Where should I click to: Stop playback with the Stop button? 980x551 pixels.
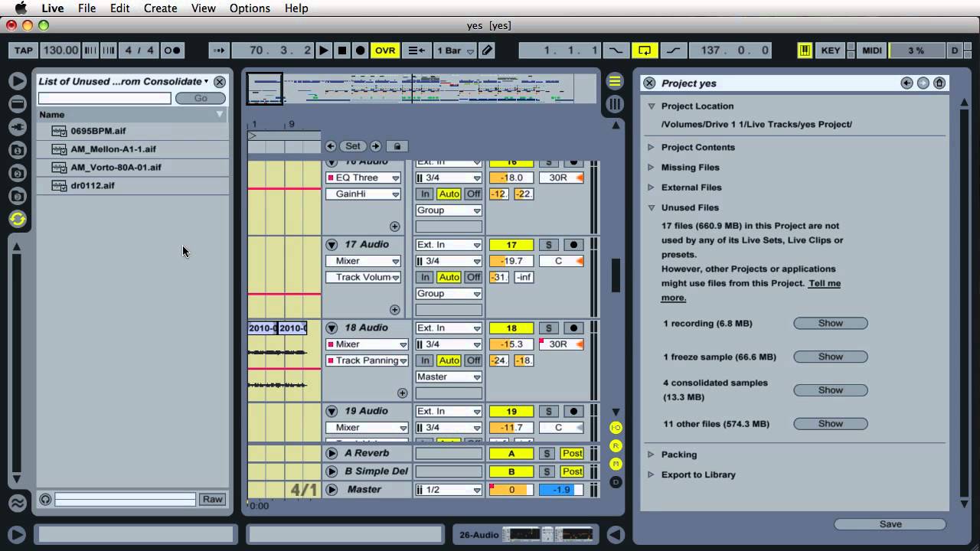tap(342, 51)
